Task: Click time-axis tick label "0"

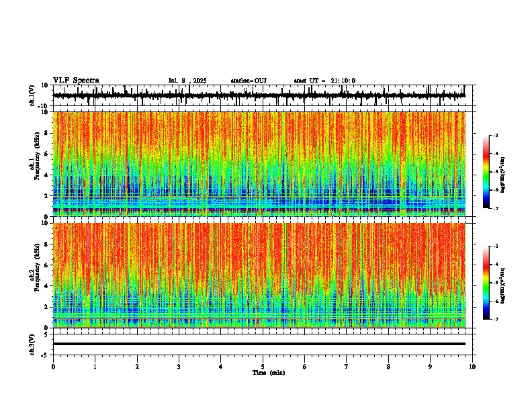Action: [53, 367]
